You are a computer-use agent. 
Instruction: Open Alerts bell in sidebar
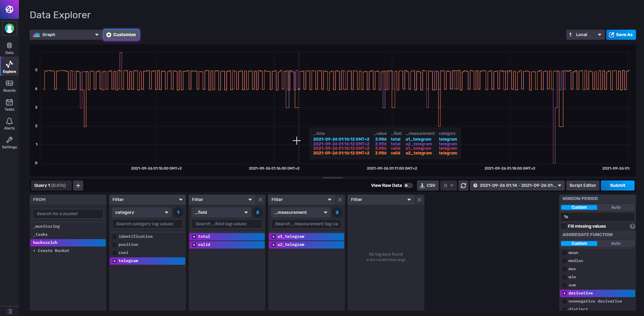tap(9, 124)
